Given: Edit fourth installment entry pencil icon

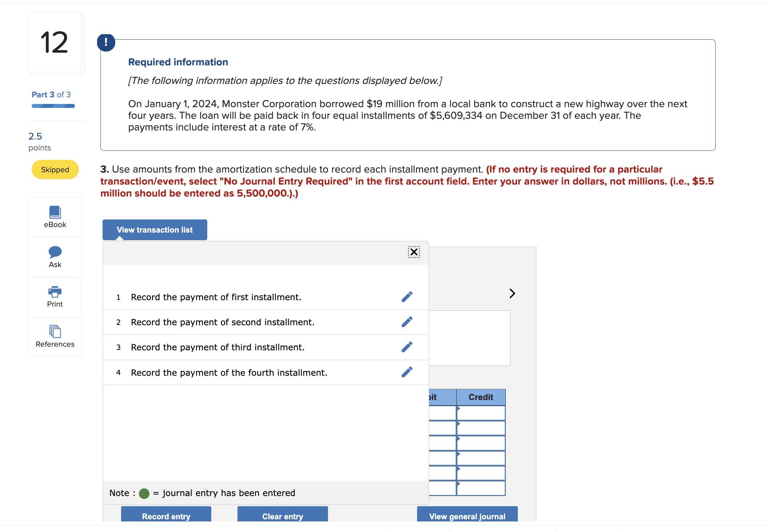Looking at the screenshot, I should pos(407,372).
